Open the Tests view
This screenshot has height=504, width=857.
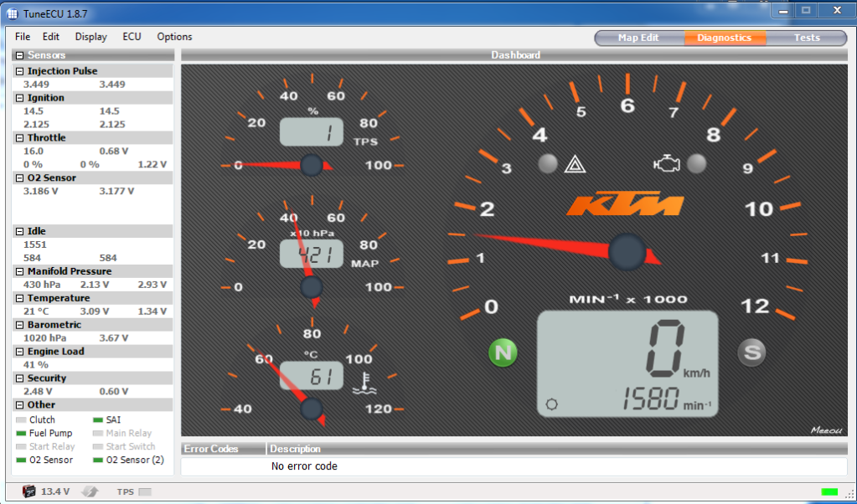pos(807,38)
